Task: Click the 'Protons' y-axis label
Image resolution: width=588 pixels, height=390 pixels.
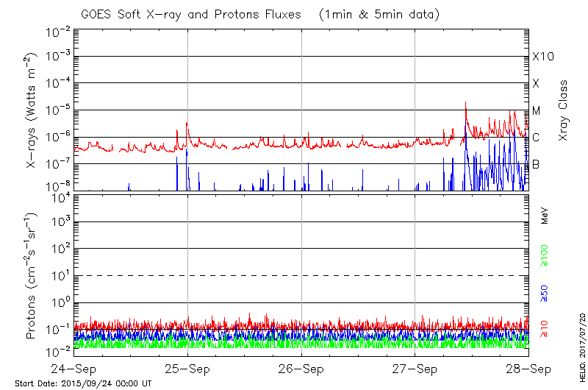Action: click(32, 277)
